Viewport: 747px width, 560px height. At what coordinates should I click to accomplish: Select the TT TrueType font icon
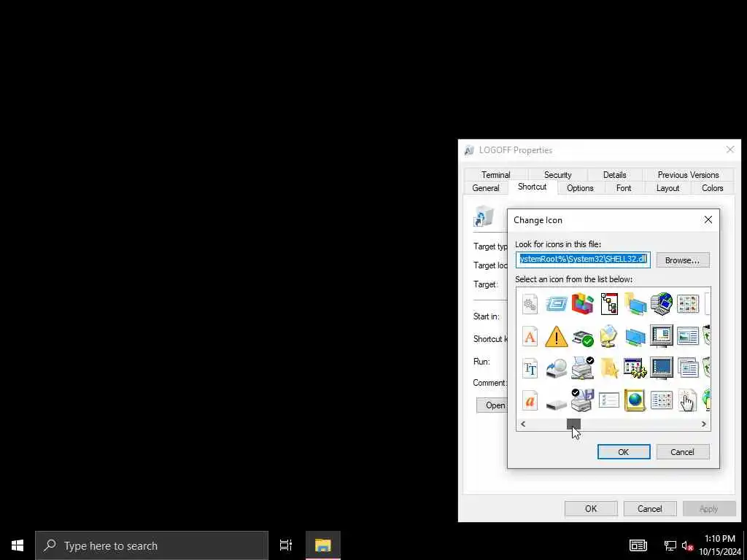coord(530,368)
